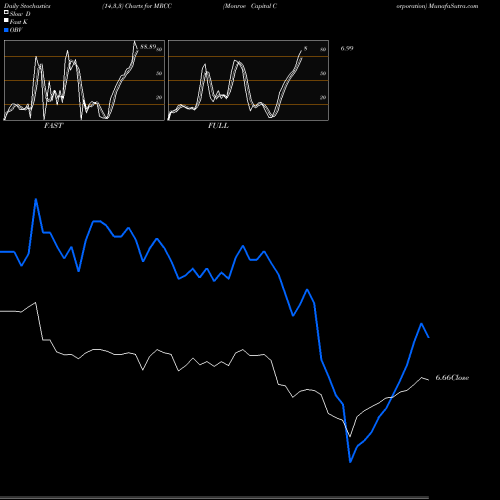Click the FAST stochastic chart thumbnail

click(x=84, y=80)
